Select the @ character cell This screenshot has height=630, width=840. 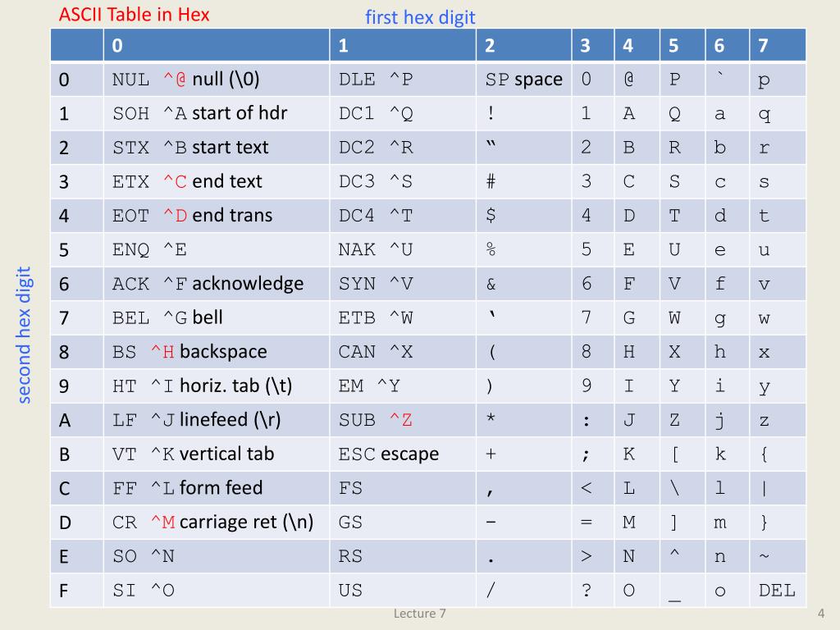pos(637,80)
